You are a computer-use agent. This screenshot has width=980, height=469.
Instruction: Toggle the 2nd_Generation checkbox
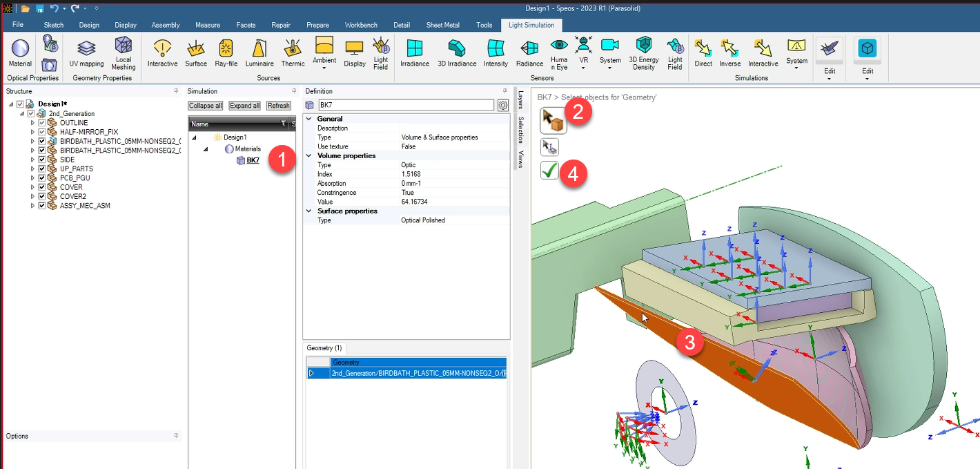point(31,113)
